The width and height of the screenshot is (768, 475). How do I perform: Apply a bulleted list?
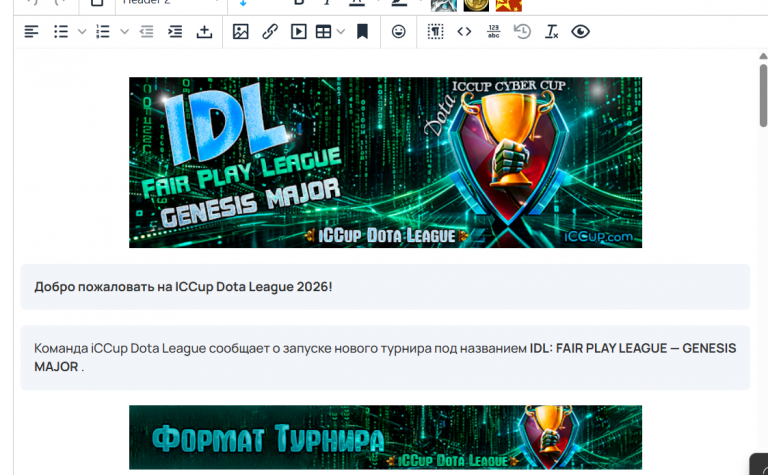pos(61,32)
